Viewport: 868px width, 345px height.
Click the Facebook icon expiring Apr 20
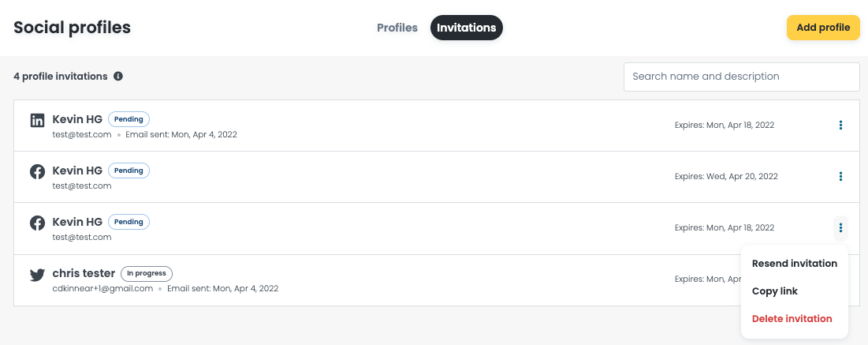37,172
